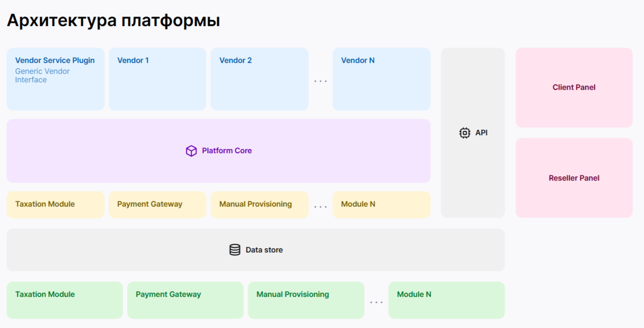This screenshot has width=644, height=328.
Task: Click the green Taxation Module block
Action: (x=64, y=300)
